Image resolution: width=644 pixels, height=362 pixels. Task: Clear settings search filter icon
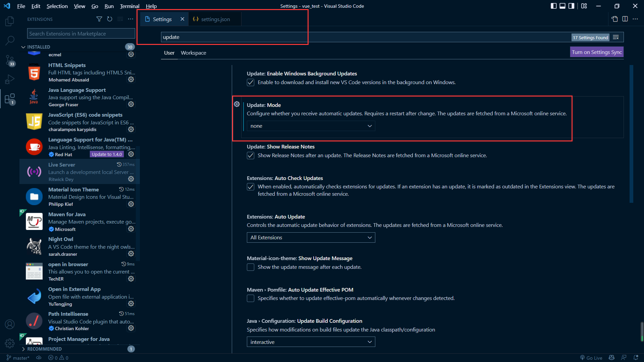click(x=616, y=37)
